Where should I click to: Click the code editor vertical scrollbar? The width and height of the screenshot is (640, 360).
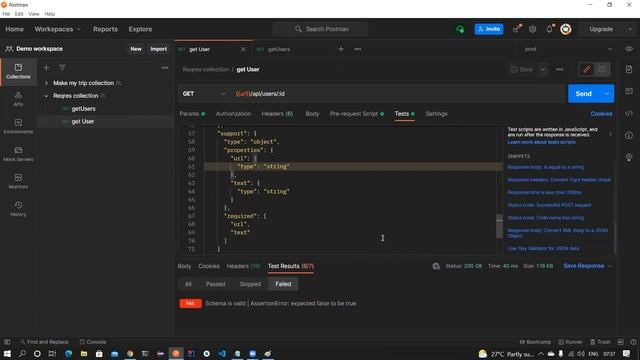tap(499, 226)
